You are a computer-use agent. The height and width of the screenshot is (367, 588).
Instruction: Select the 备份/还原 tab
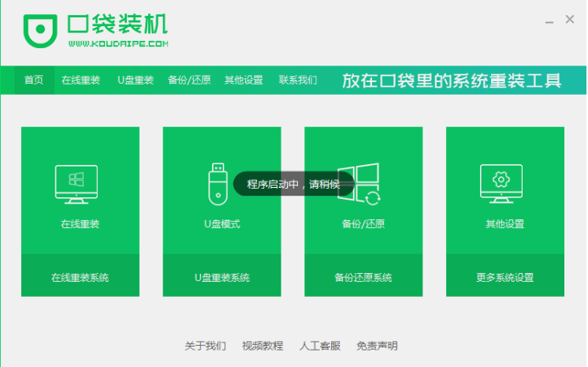pyautogui.click(x=189, y=80)
